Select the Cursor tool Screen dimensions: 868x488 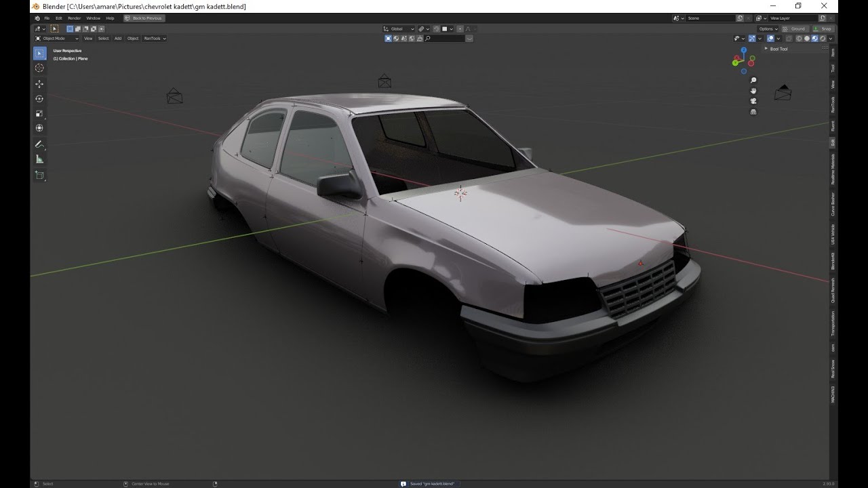[x=39, y=68]
